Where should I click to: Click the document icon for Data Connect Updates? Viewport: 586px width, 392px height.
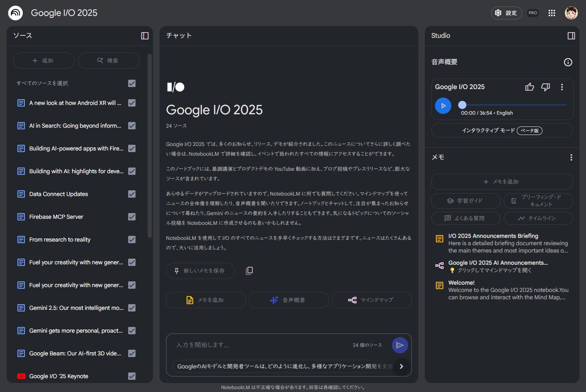[x=21, y=194]
